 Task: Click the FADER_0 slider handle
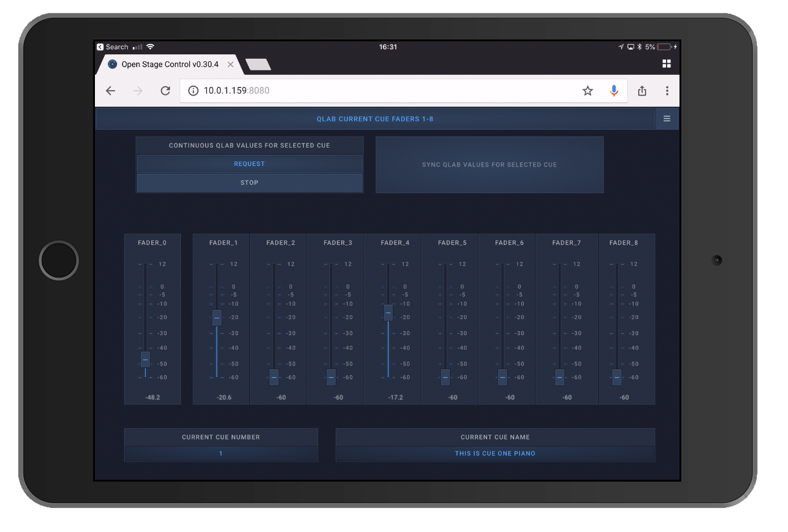[145, 359]
